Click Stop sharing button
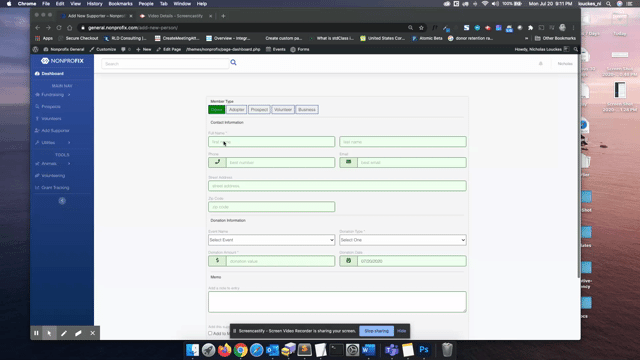Viewport: 640px width, 360px height. tap(376, 331)
